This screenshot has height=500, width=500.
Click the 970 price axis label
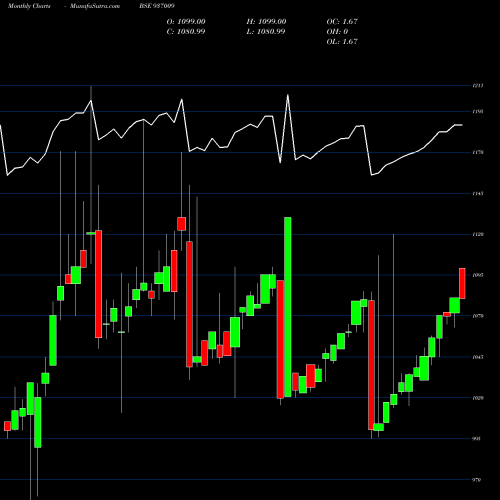(477, 480)
